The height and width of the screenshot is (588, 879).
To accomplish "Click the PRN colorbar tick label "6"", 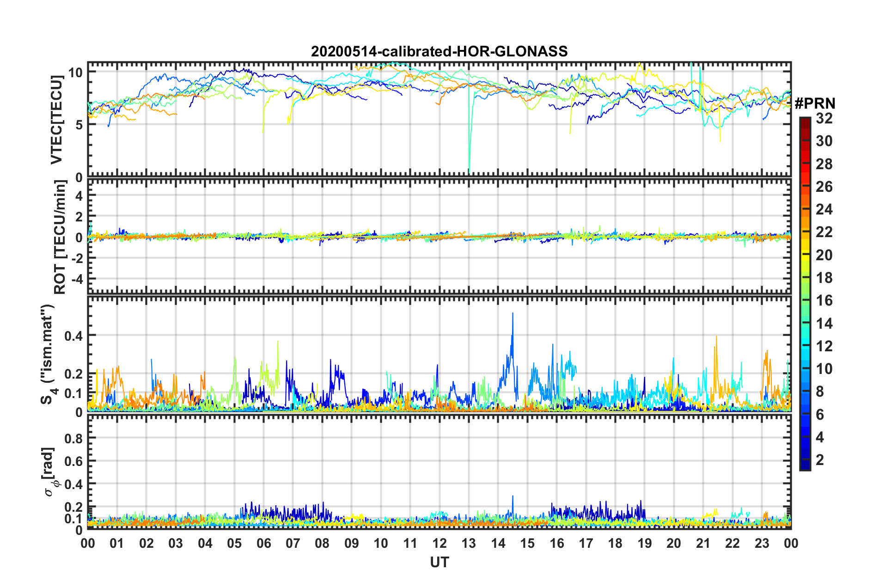I will pyautogui.click(x=820, y=415).
